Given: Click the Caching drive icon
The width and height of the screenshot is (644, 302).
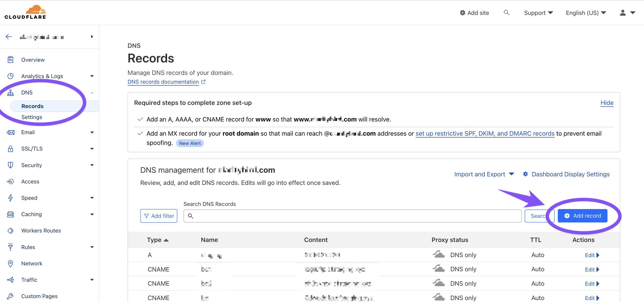Looking at the screenshot, I should coord(10,214).
